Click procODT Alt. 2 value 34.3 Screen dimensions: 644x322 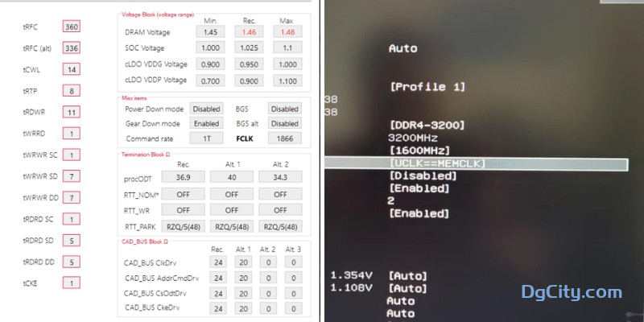click(x=280, y=177)
